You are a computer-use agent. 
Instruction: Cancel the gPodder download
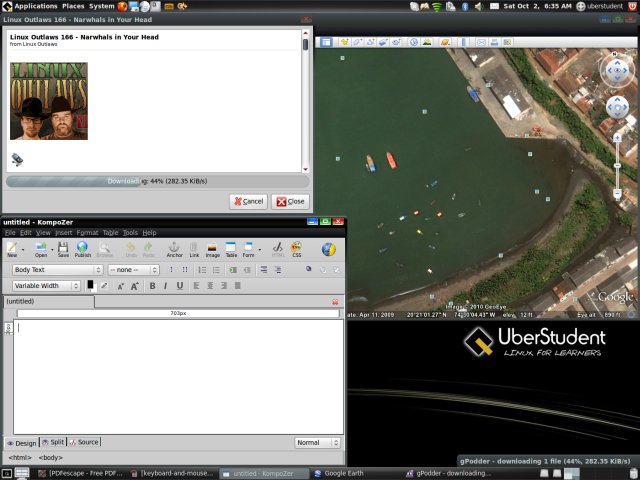[248, 201]
